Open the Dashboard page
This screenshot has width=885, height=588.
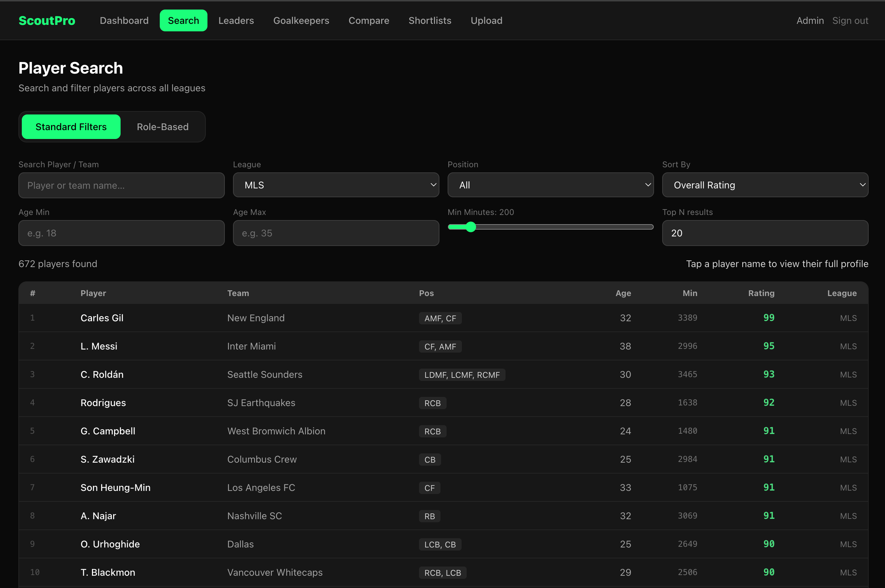(124, 20)
